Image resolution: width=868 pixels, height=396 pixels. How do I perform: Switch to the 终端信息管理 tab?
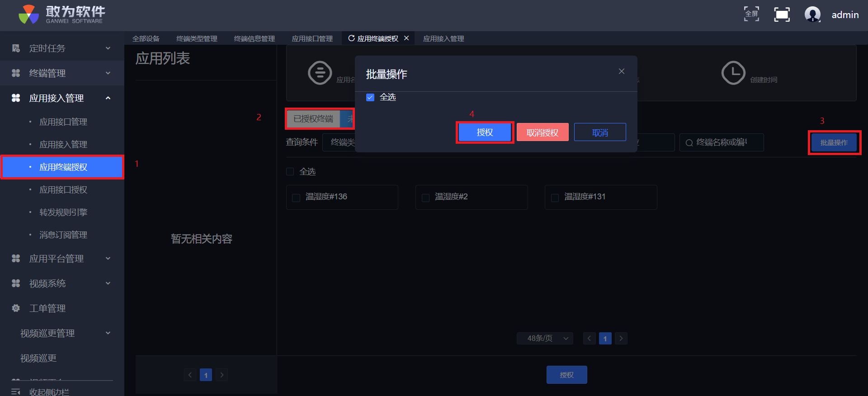(x=255, y=38)
